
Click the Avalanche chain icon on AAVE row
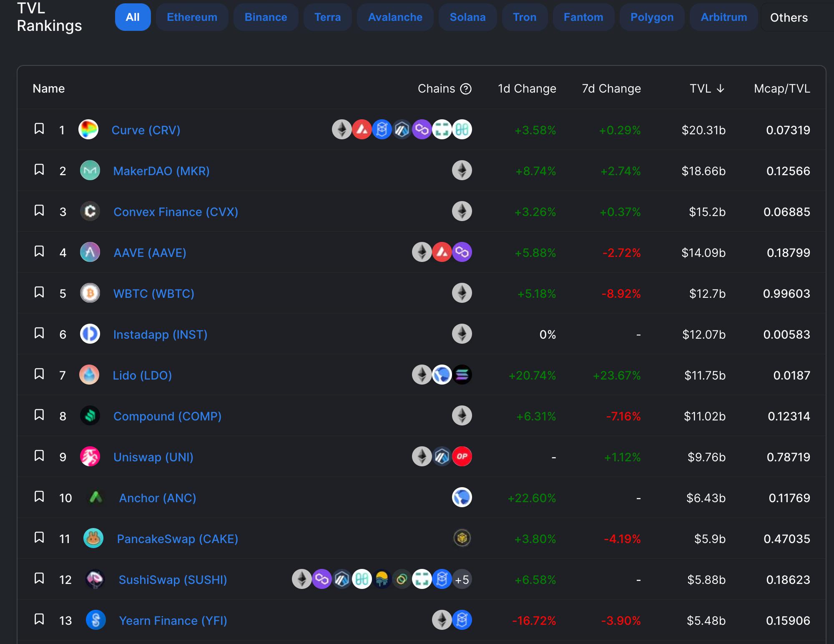click(x=442, y=252)
